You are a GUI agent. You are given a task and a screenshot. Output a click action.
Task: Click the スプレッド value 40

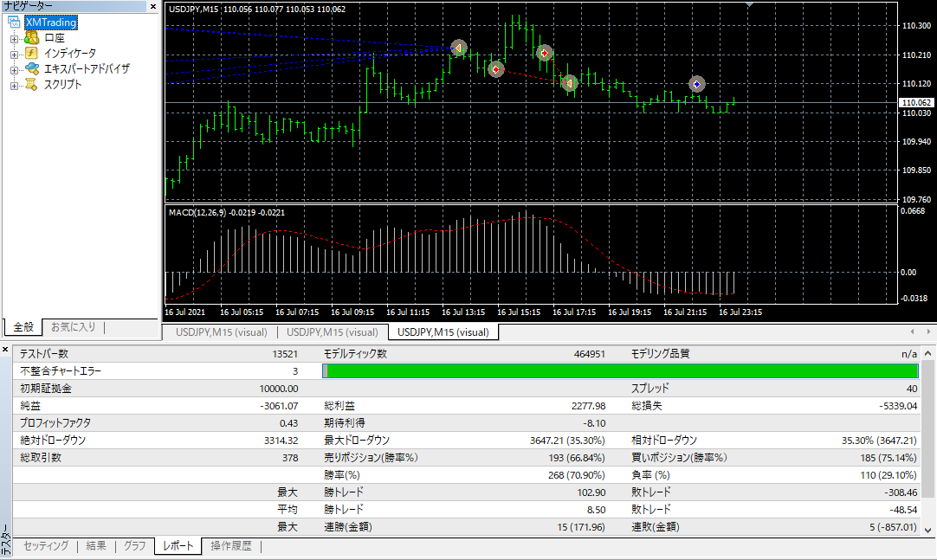tap(912, 389)
